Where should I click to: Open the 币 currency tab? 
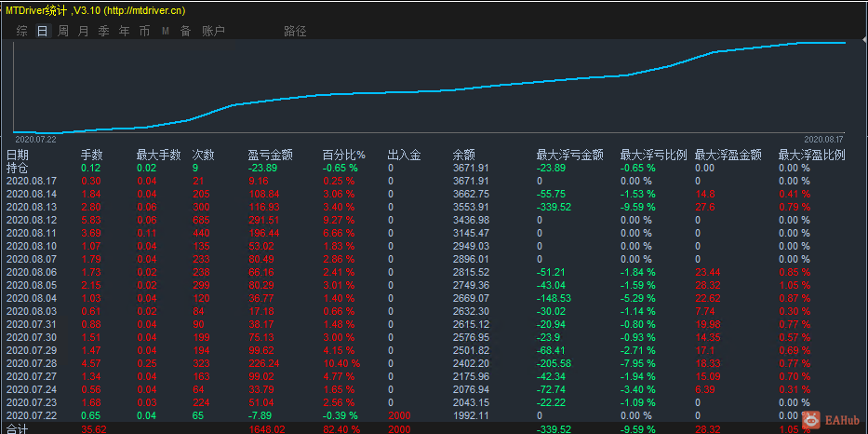[x=144, y=31]
